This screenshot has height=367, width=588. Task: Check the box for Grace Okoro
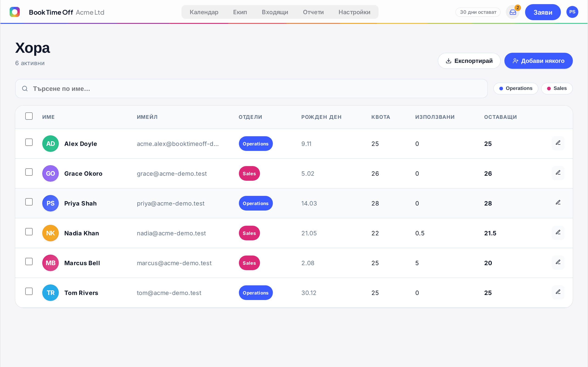(29, 172)
